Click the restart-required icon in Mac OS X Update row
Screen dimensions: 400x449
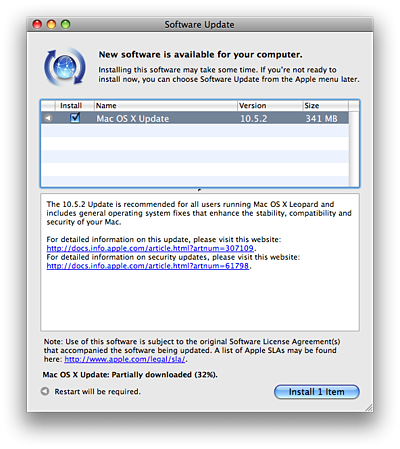(x=48, y=118)
